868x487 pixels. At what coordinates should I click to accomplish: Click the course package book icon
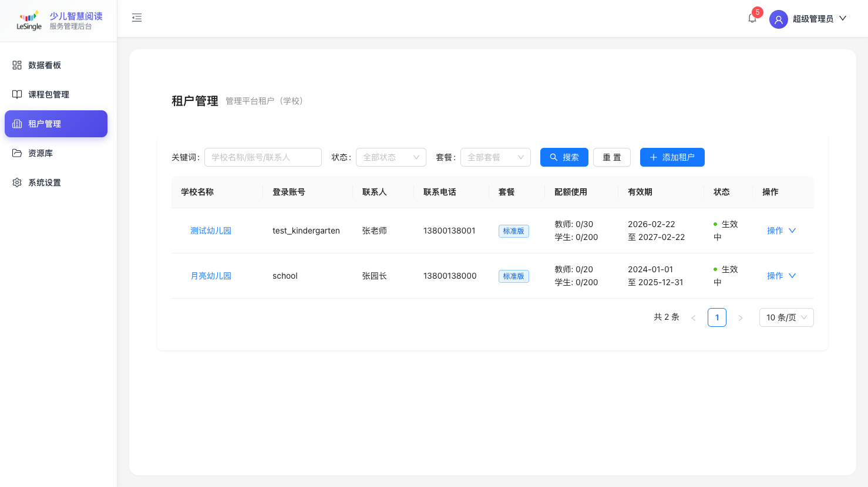[17, 94]
